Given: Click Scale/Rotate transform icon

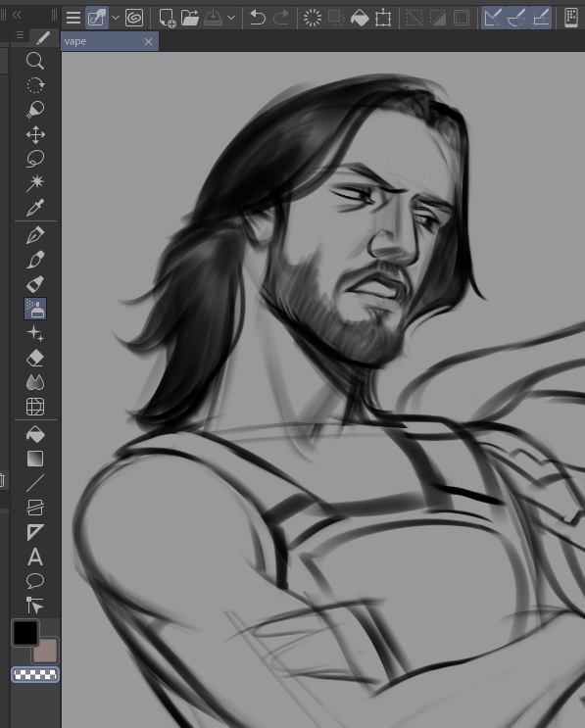Looking at the screenshot, I should click(x=383, y=18).
